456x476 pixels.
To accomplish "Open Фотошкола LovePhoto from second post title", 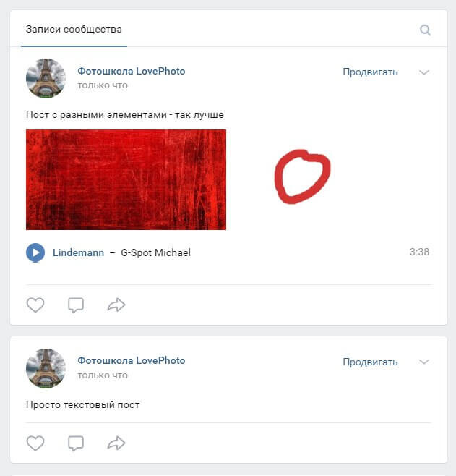I will click(132, 361).
